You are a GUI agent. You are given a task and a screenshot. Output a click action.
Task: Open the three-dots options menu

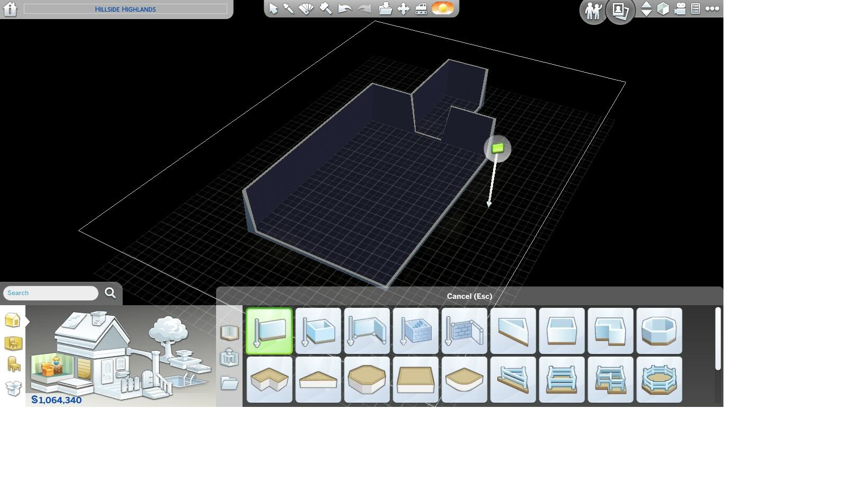712,8
